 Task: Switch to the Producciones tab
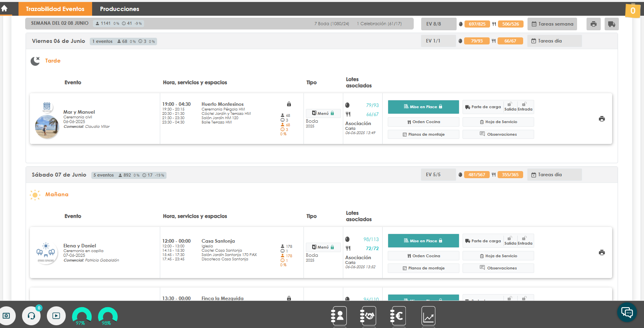pos(120,9)
